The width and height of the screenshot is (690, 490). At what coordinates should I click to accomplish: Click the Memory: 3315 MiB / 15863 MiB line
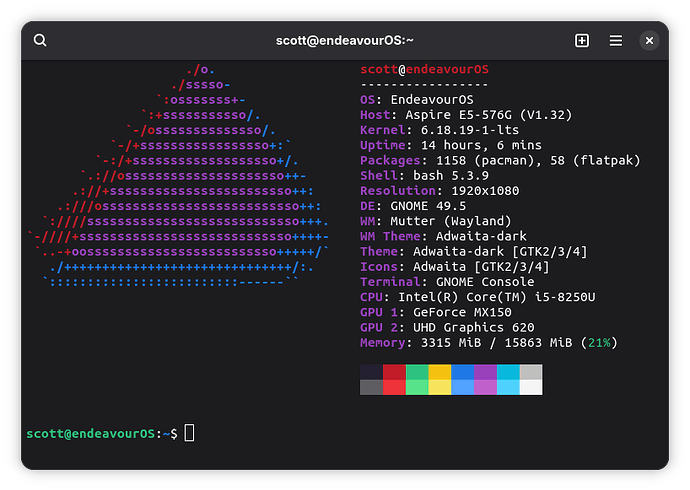pyautogui.click(x=489, y=343)
